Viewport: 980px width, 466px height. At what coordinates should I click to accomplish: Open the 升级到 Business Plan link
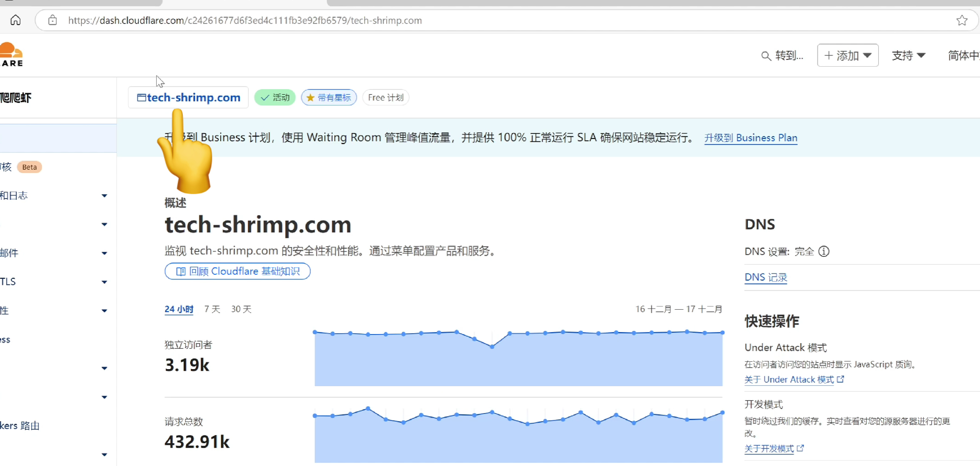pyautogui.click(x=750, y=138)
